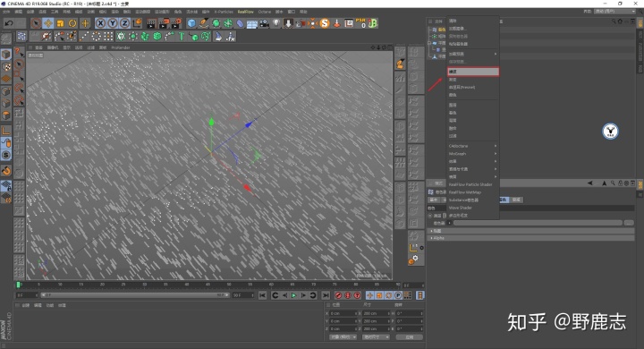This screenshot has height=349, width=644.
Task: Click the timeline frame range slider bar
Action: (135, 295)
